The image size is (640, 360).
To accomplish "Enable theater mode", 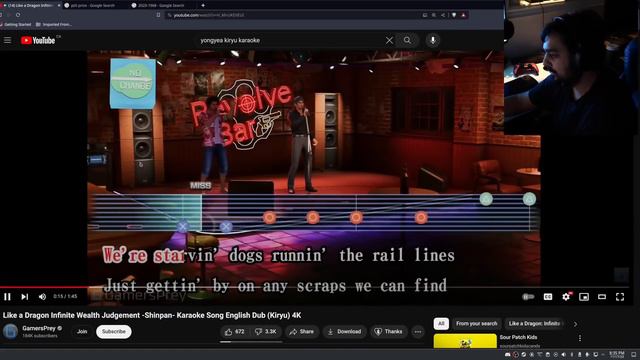I will coord(602,297).
